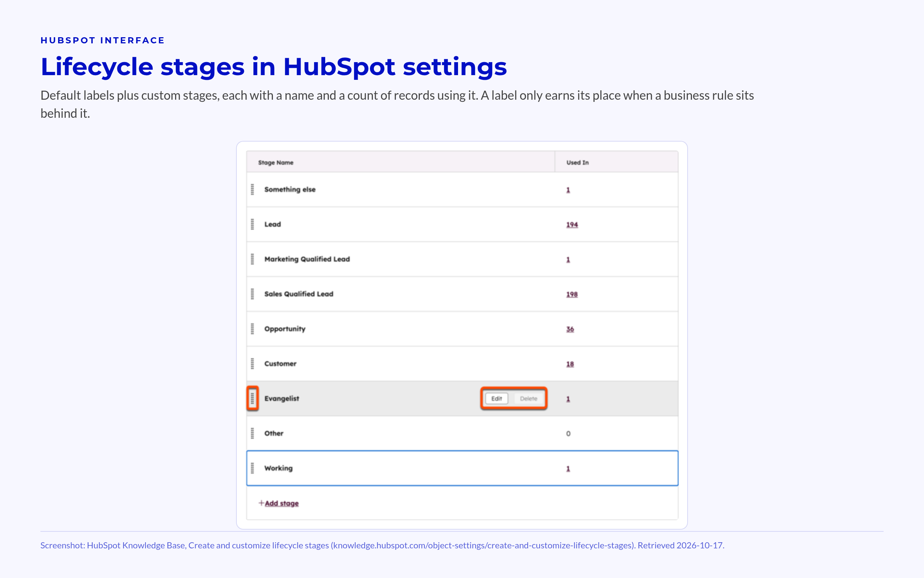924x578 pixels.
Task: Click the Lifecycle stages in HubSpot settings heading
Action: click(274, 66)
